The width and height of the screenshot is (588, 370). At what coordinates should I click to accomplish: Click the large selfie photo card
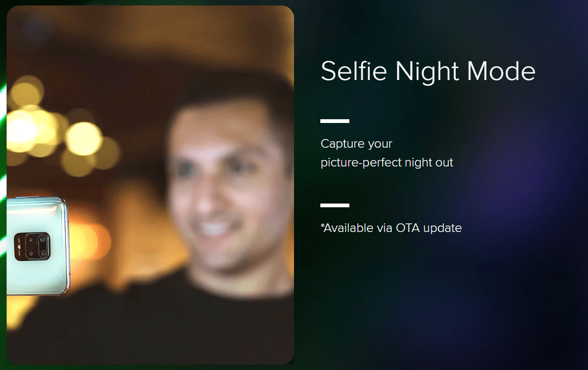(150, 185)
